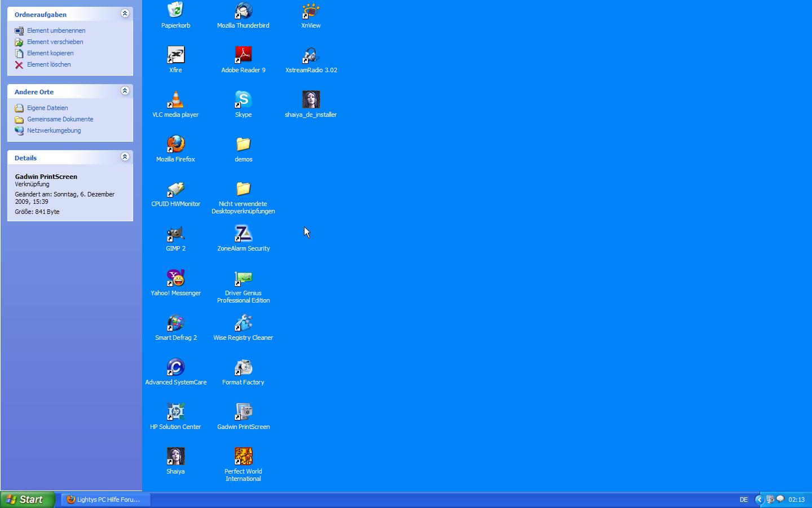
Task: Open the Start menu
Action: click(27, 500)
